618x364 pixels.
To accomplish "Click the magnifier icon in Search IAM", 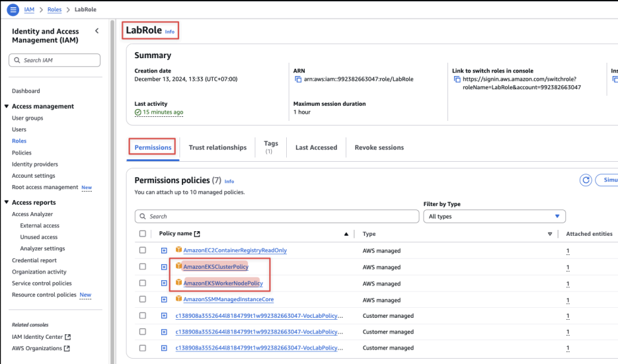I will (x=17, y=60).
